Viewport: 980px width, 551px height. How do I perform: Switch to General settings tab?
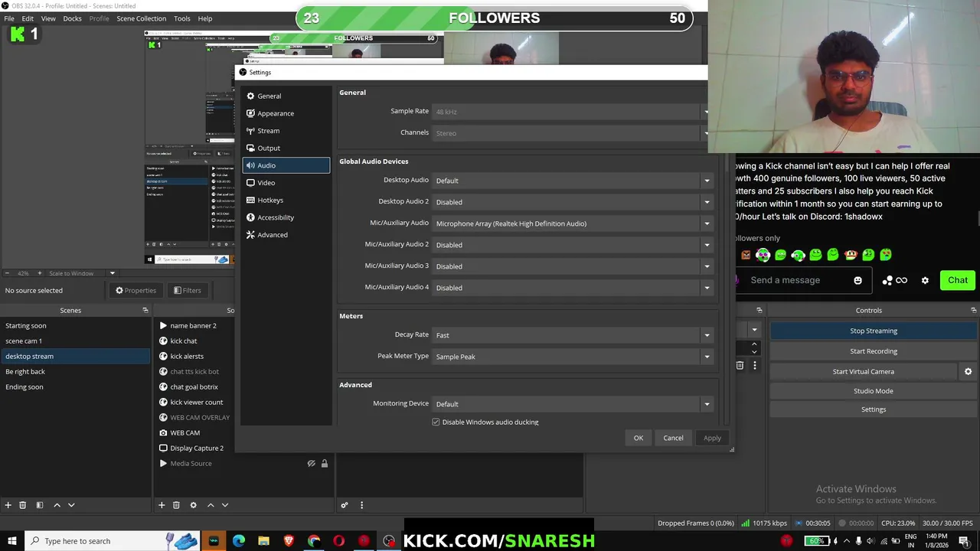tap(286, 96)
